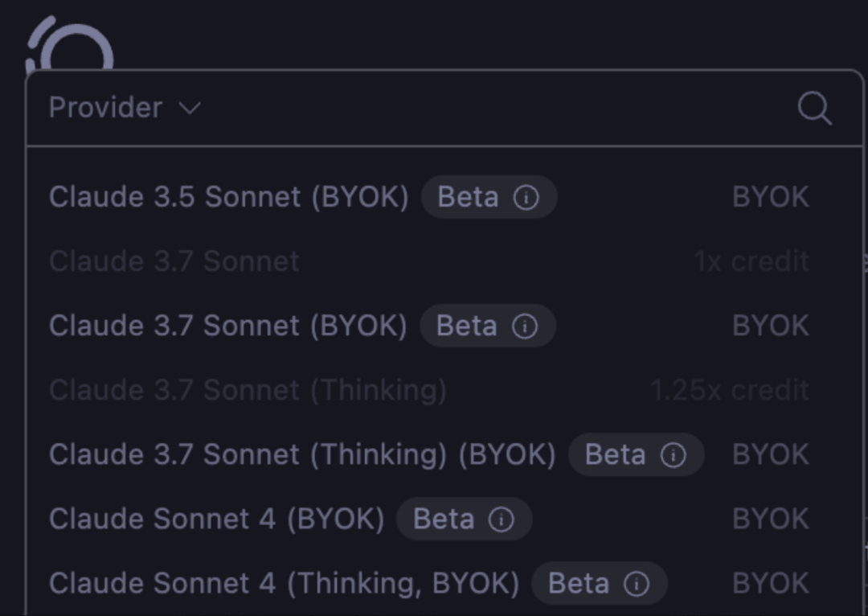Expand the Provider dropdown
The height and width of the screenshot is (616, 868).
[105, 108]
